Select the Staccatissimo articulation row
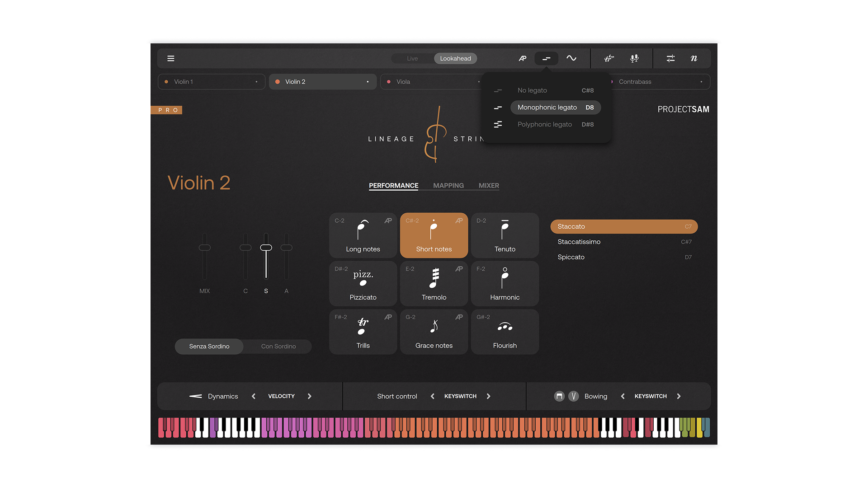The height and width of the screenshot is (488, 868). pos(624,242)
